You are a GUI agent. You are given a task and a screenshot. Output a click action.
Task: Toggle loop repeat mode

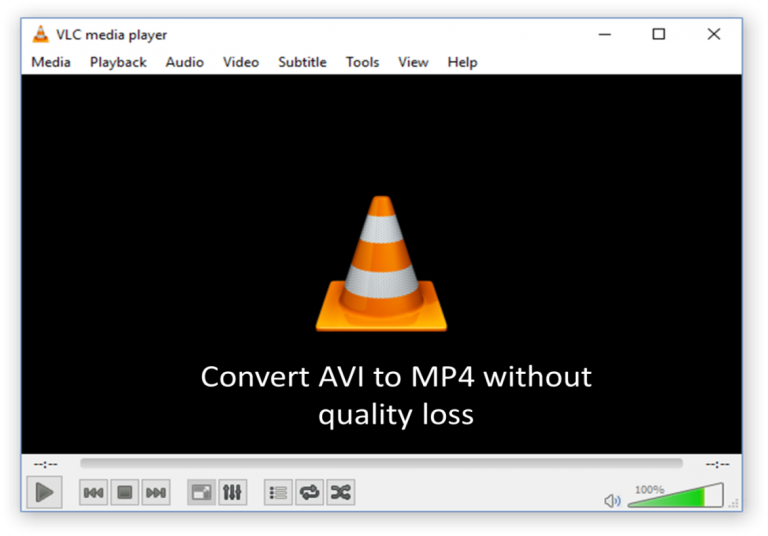pos(309,492)
